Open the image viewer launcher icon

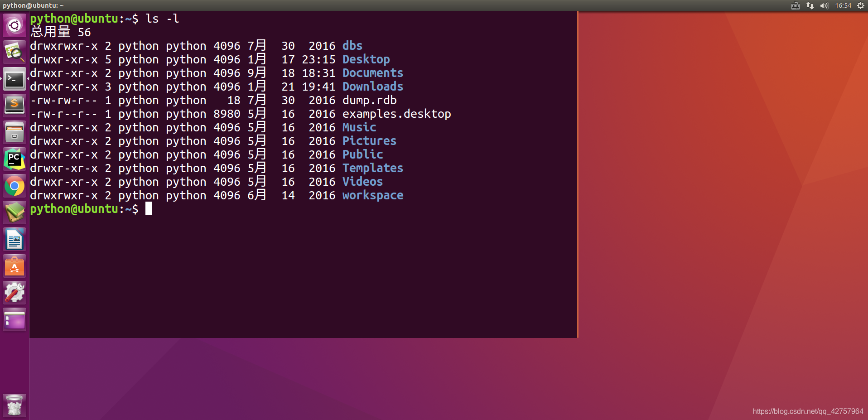[x=14, y=52]
